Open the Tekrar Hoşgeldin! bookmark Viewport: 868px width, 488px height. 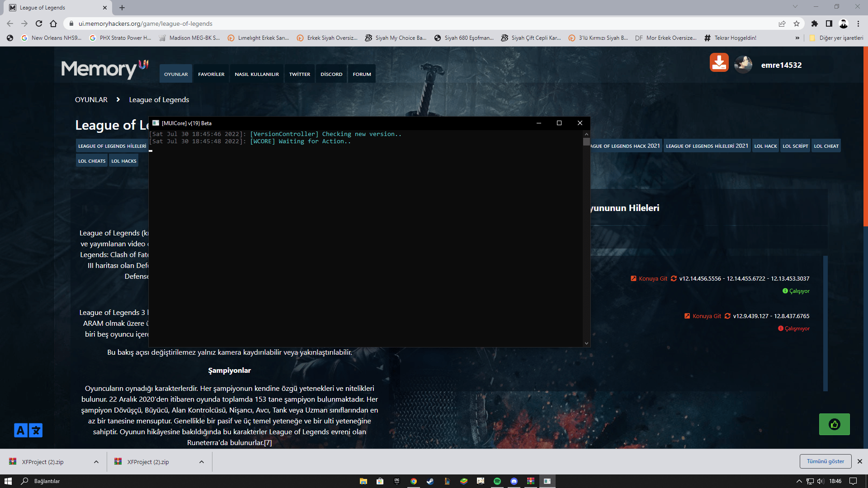point(730,38)
